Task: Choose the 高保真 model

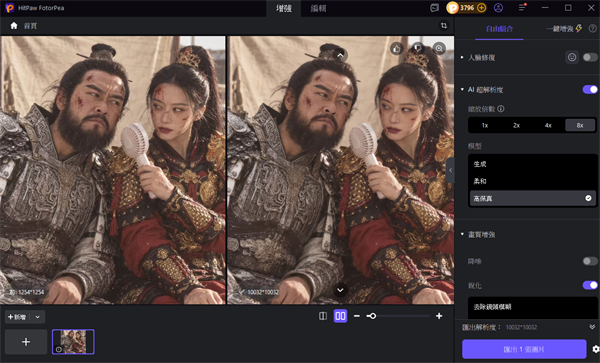Action: (x=532, y=199)
